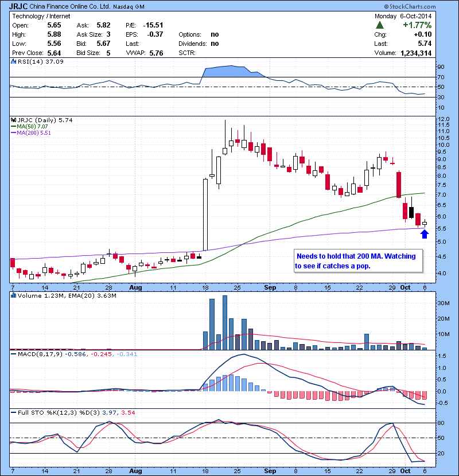Click the China Finance Online Co. Ltd. name

70,6
